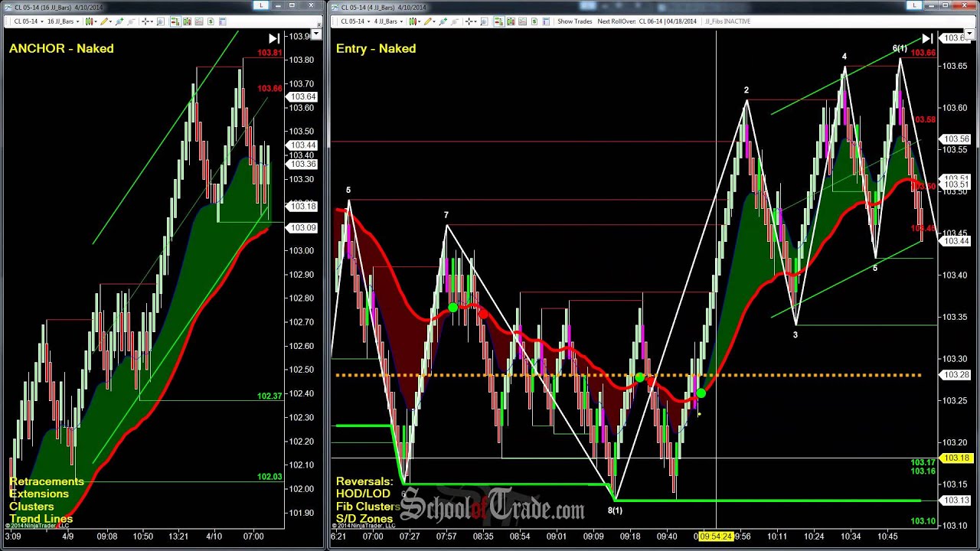Open chart Properties icon in Entry chart toolbar
This screenshot has height=551, width=980.
(x=547, y=21)
